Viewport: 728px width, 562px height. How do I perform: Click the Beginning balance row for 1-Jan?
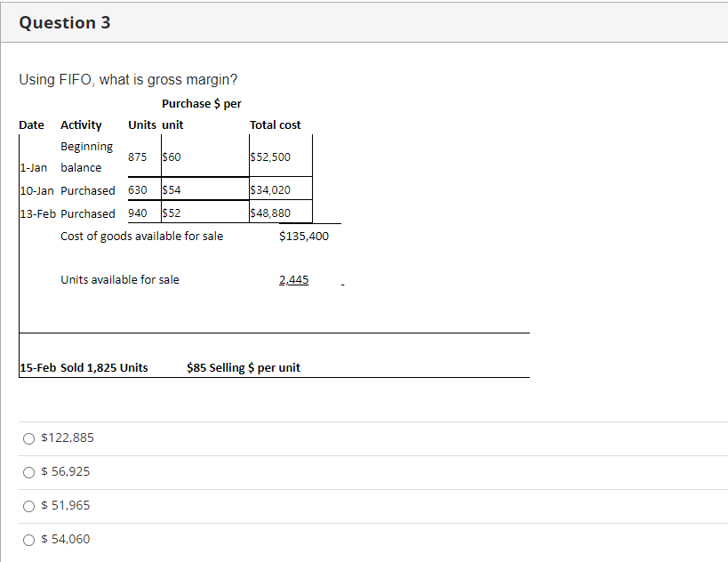click(x=84, y=157)
